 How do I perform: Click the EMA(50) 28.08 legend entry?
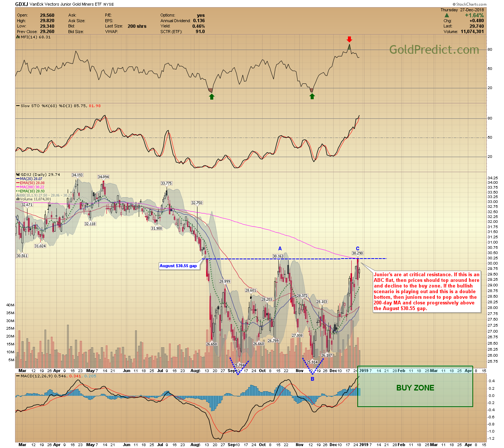pos(30,183)
